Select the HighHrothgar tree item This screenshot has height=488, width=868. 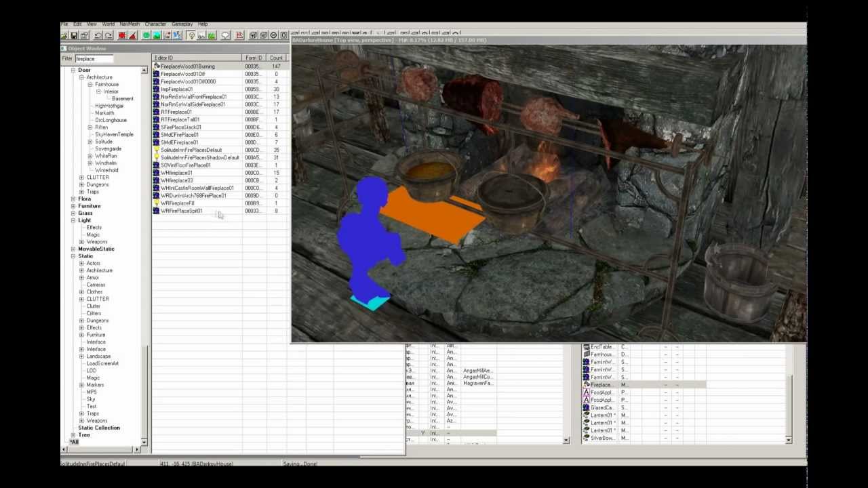(109, 106)
